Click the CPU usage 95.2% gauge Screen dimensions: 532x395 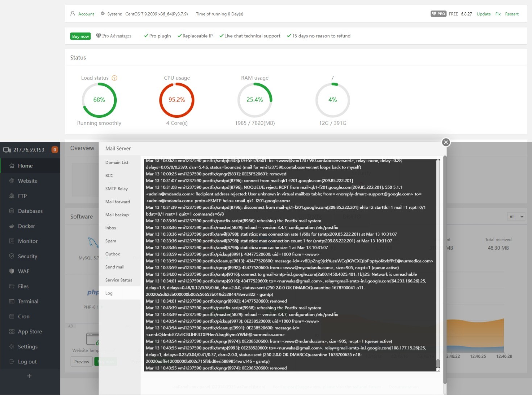coord(177,100)
